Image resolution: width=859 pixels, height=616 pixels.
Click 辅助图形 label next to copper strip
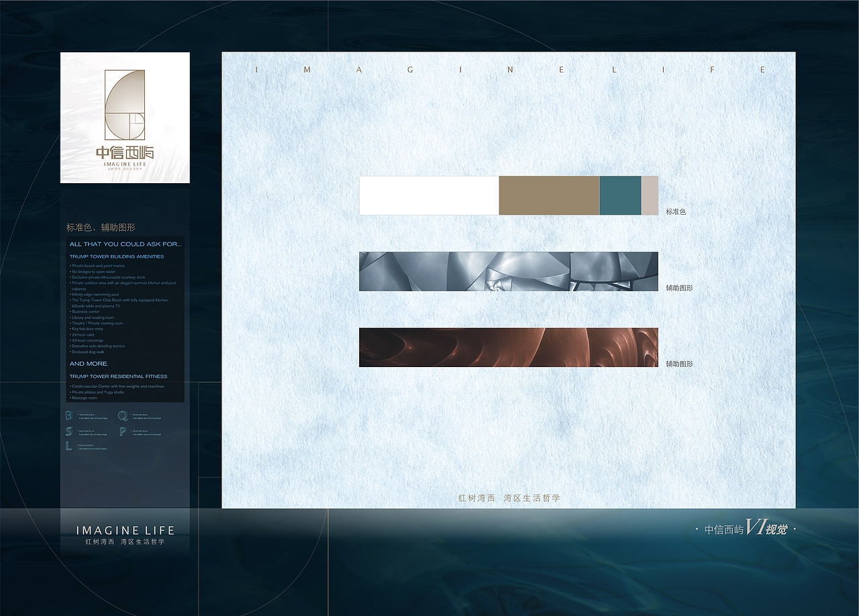[679, 364]
